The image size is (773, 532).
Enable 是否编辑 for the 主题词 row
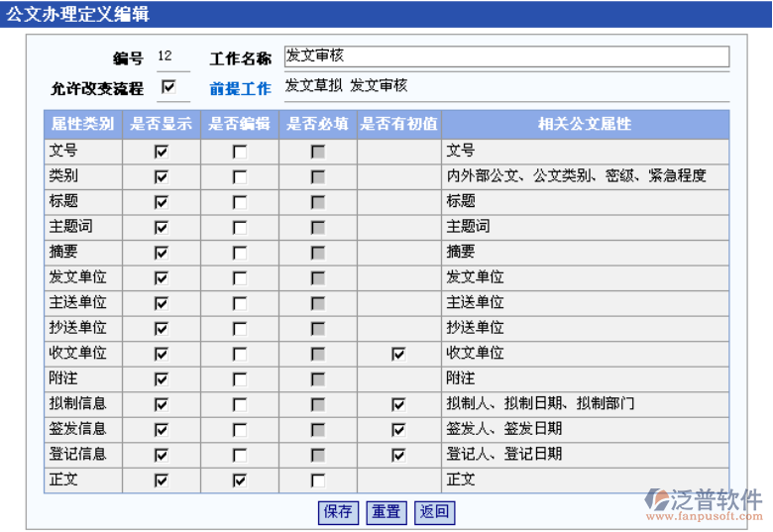[240, 228]
